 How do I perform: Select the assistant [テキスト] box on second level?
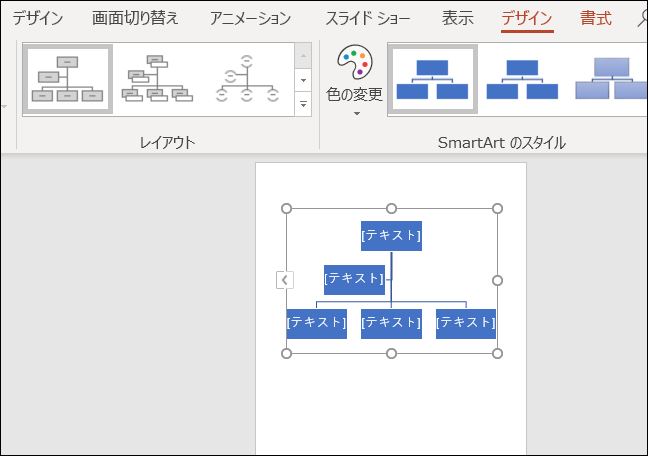[x=354, y=279]
